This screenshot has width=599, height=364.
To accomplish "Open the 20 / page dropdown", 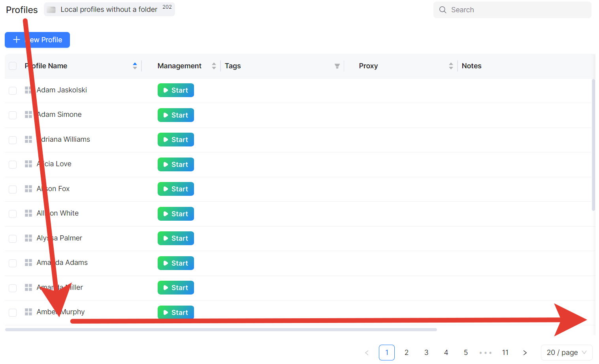I will coord(566,353).
